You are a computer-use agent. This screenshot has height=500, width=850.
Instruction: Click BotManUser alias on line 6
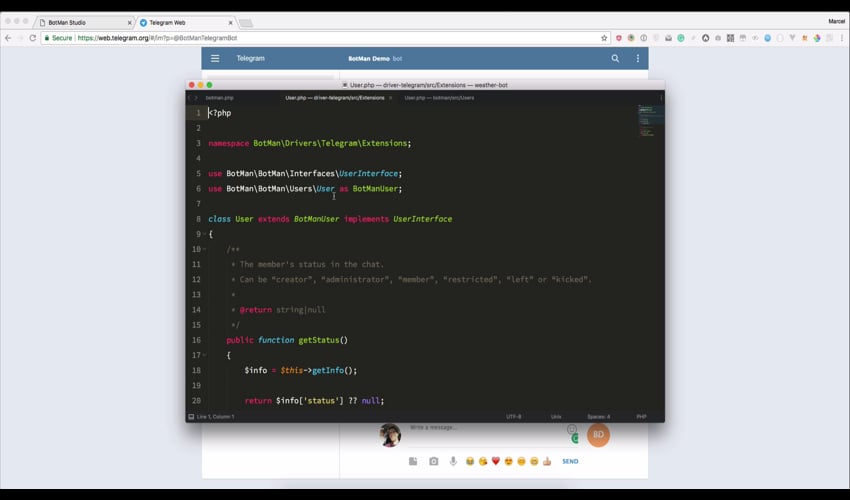[375, 189]
